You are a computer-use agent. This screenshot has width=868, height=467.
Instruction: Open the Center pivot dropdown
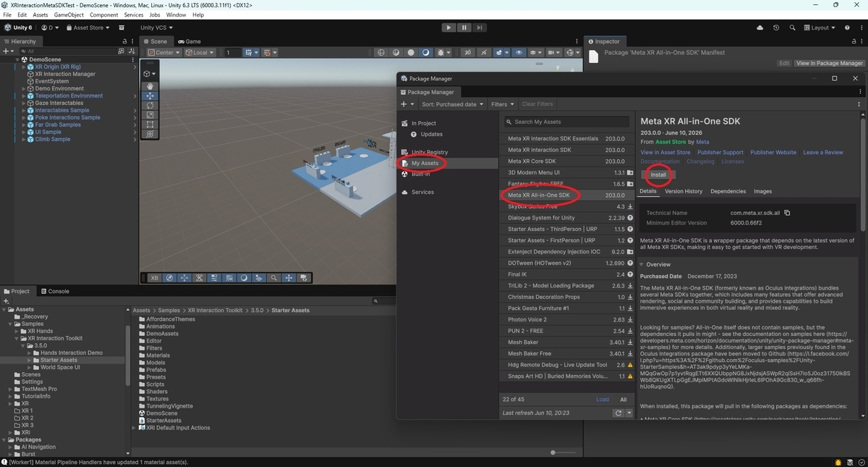(x=163, y=53)
